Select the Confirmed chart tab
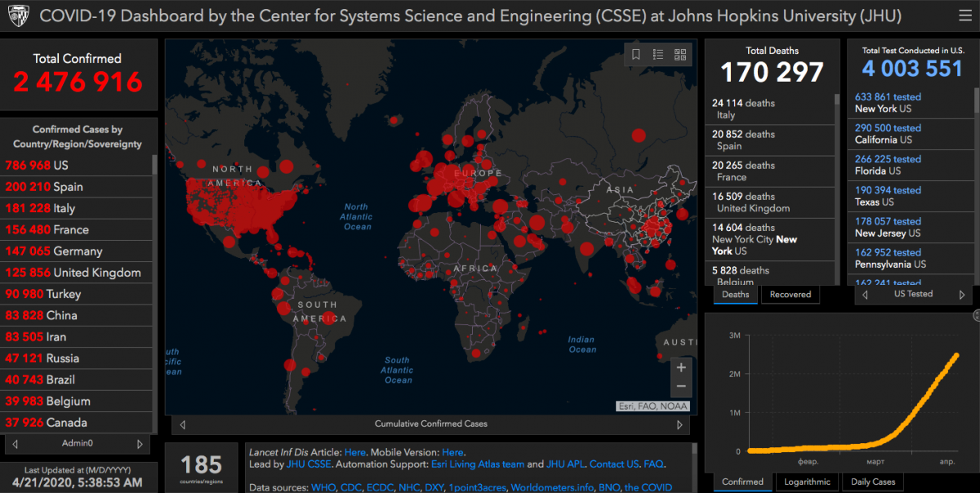The image size is (980, 493). [743, 482]
